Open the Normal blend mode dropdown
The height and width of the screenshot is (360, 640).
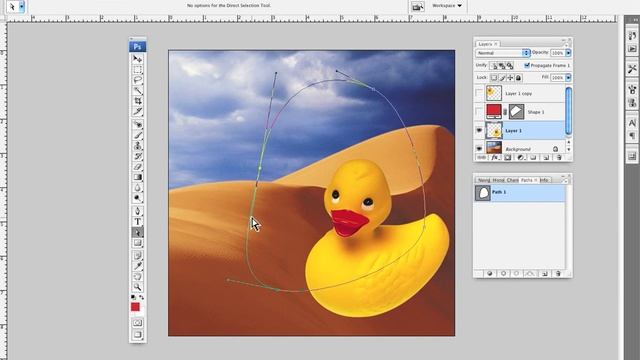pos(503,53)
